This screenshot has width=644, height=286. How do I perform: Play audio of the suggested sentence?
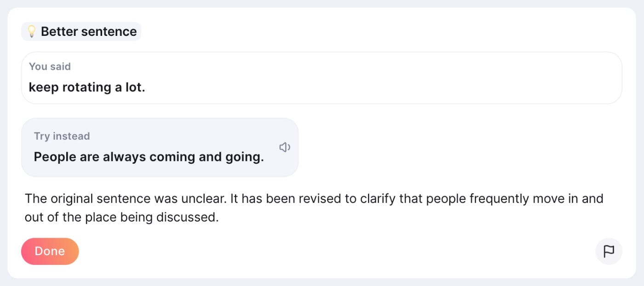coord(285,147)
